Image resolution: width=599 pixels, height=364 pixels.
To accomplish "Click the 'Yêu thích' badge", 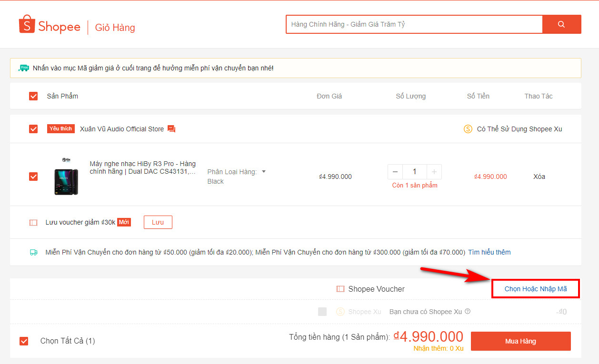I will tap(61, 129).
